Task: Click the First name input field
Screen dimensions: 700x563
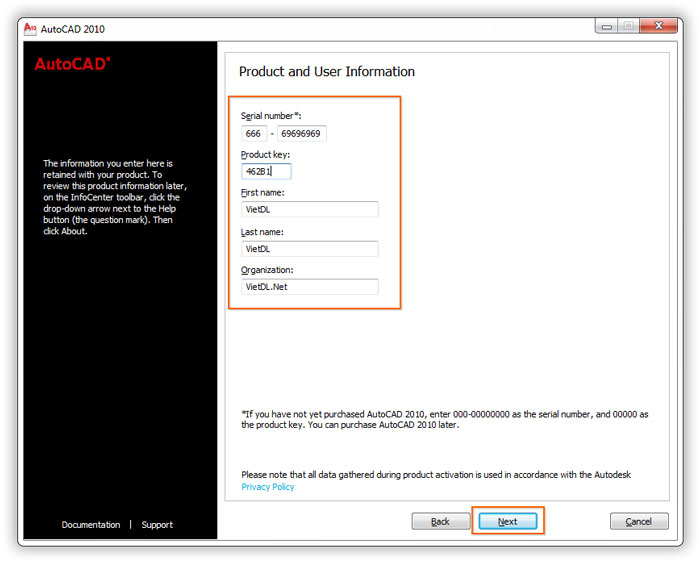Action: (x=310, y=209)
